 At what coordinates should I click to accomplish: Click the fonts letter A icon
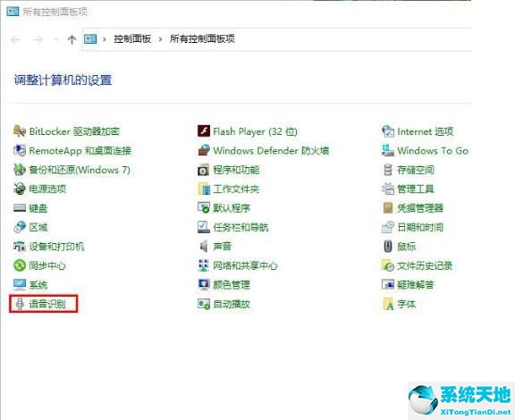click(388, 304)
